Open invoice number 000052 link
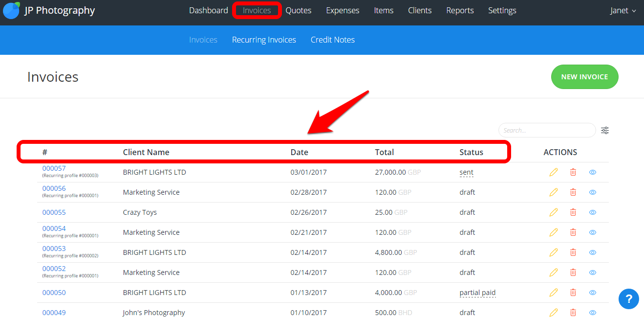Viewport: 644px width, 318px height. tap(54, 269)
